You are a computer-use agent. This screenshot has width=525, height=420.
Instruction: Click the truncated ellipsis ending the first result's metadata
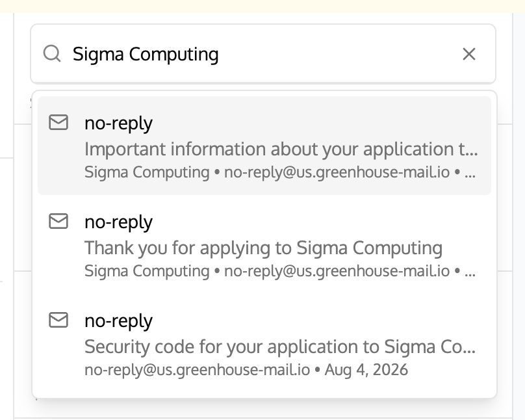(470, 175)
